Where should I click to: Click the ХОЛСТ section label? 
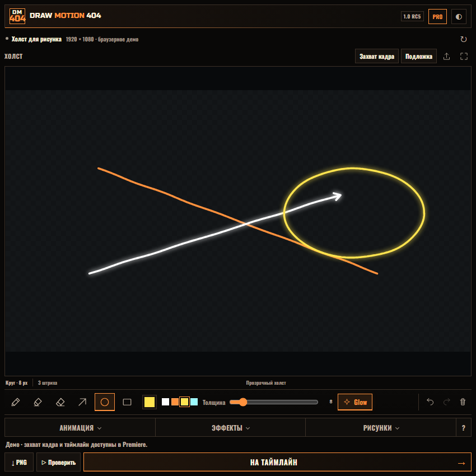[x=13, y=57]
